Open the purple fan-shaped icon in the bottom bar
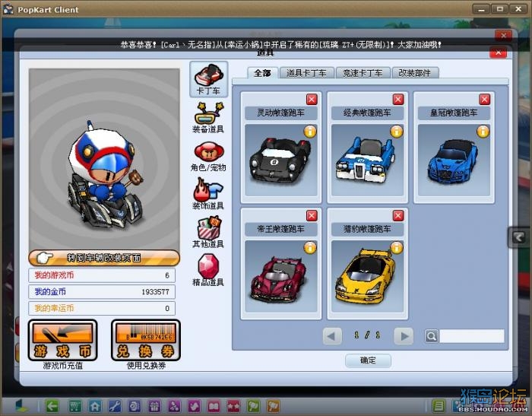This screenshot has width=532, height=416. [x=174, y=406]
